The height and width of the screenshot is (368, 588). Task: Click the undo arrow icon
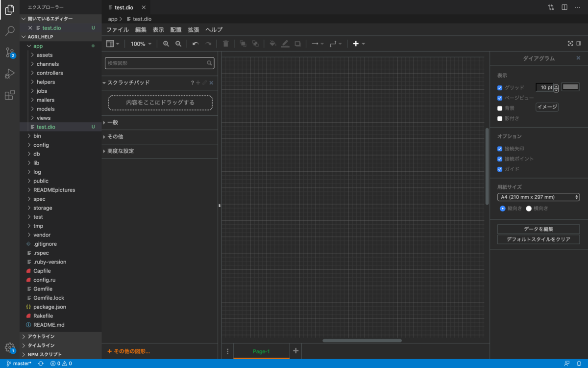196,44
